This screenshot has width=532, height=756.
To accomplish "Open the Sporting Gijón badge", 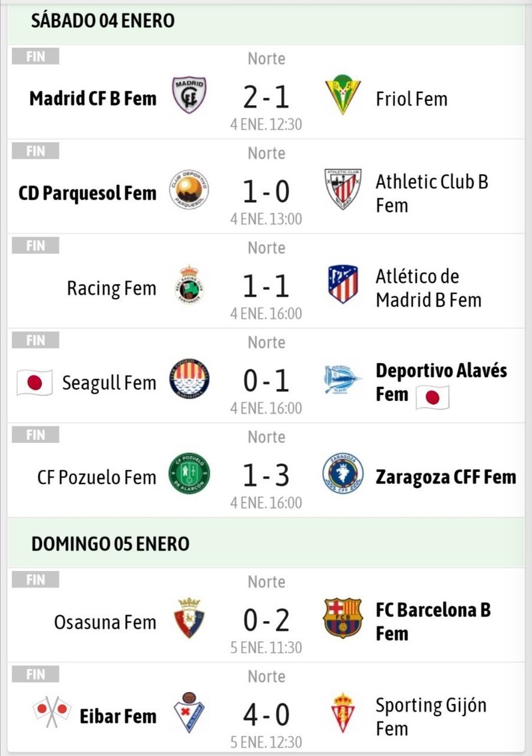I will click(x=342, y=713).
